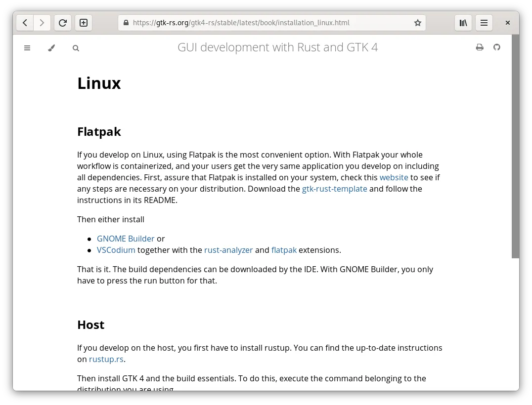Open the browser hamburger menu
Viewport: 532px width, 405px height.
tap(484, 23)
